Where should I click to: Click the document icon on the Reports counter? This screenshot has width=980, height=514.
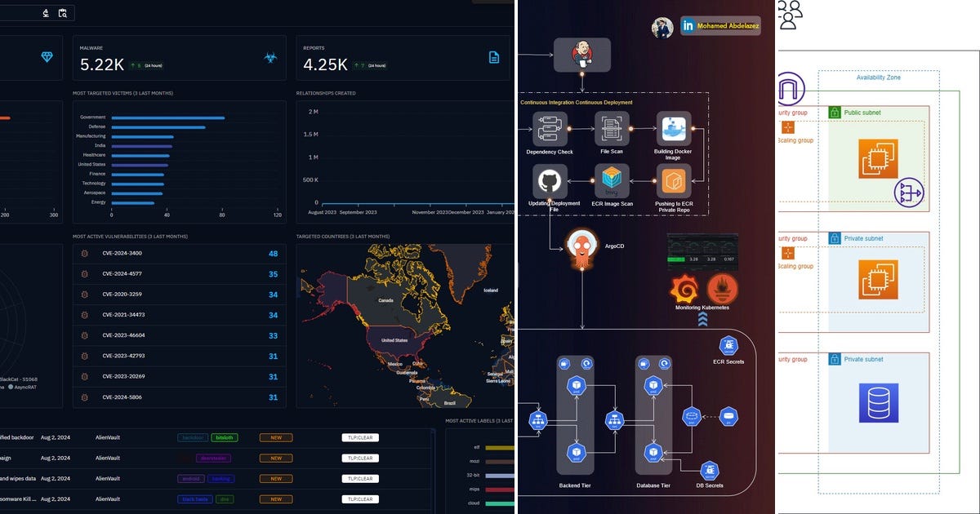pyautogui.click(x=493, y=56)
